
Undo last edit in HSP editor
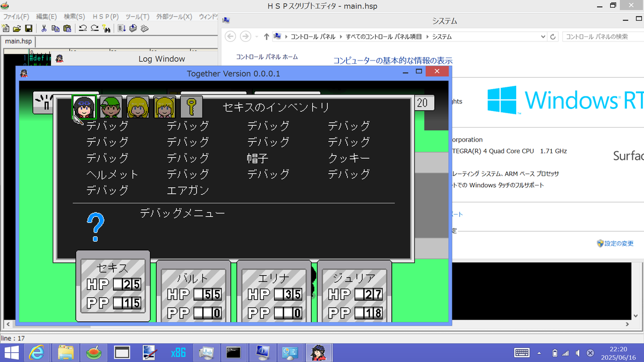pos(83,28)
